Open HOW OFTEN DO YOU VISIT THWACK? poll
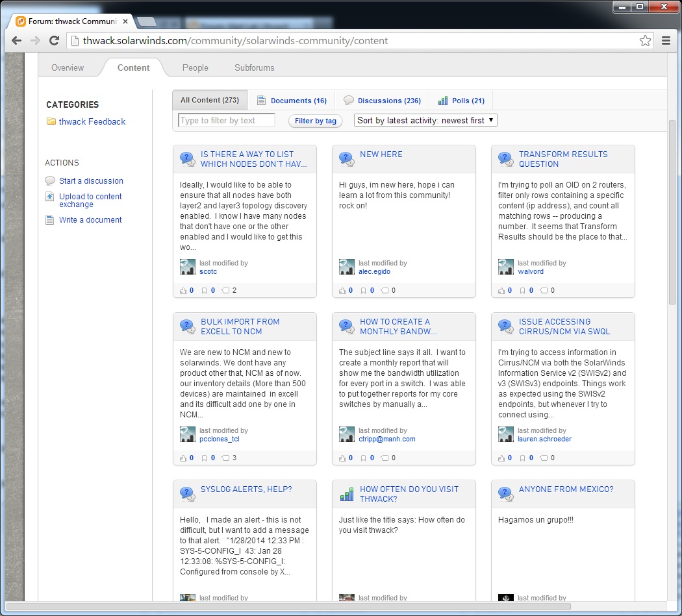Screen dimensions: 682x616 tap(409, 494)
